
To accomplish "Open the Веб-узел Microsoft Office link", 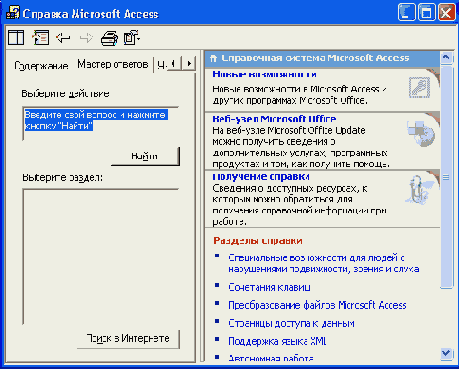I will pos(274,119).
